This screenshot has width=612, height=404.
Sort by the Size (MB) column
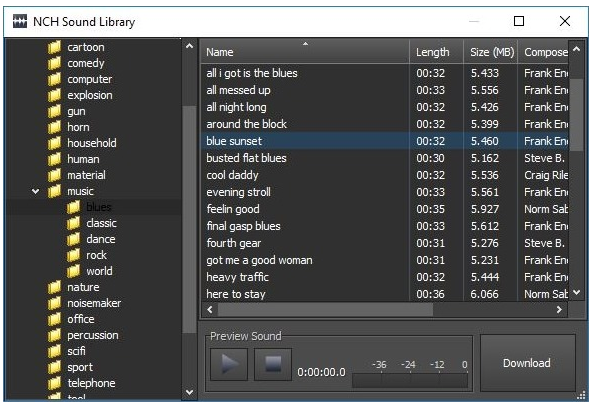point(490,52)
